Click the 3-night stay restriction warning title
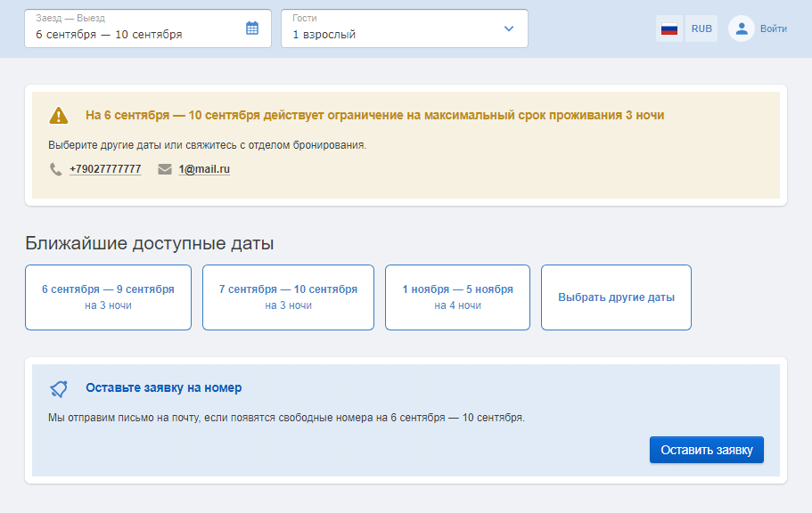The width and height of the screenshot is (812, 513). pyautogui.click(x=375, y=115)
